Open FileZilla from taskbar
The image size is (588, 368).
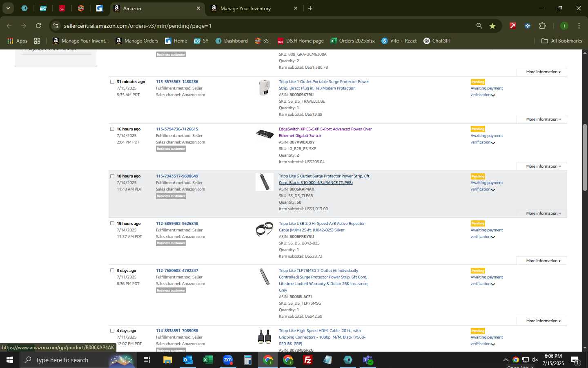(x=308, y=360)
